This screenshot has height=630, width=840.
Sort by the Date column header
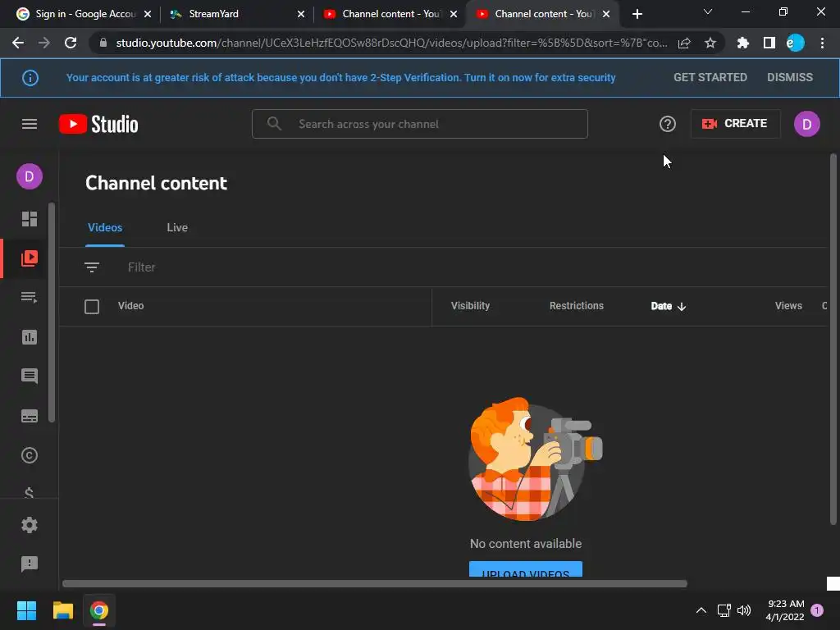pyautogui.click(x=668, y=306)
